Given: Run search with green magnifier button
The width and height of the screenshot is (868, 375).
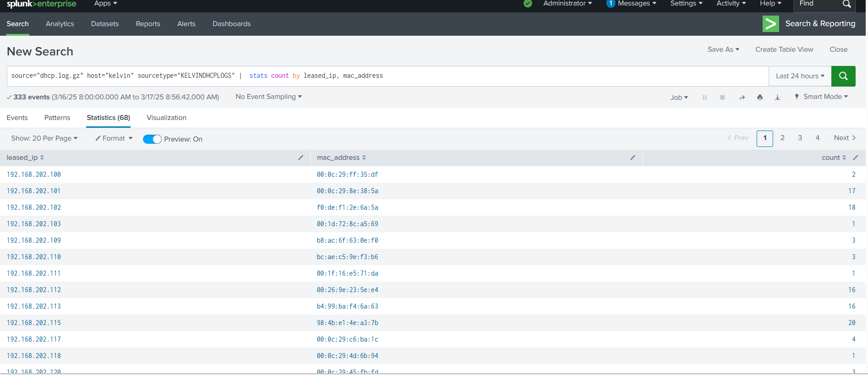Looking at the screenshot, I should point(843,76).
